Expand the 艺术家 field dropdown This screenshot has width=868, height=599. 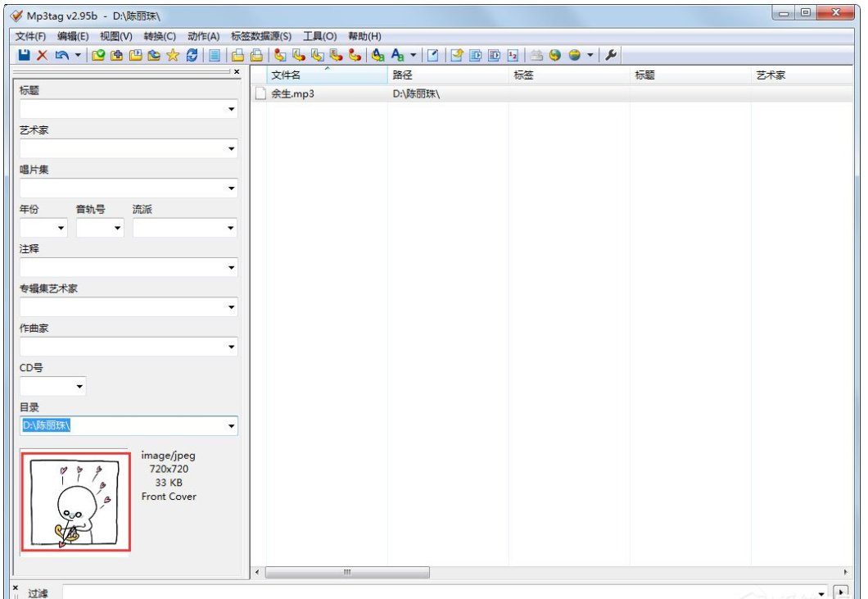pyautogui.click(x=231, y=149)
